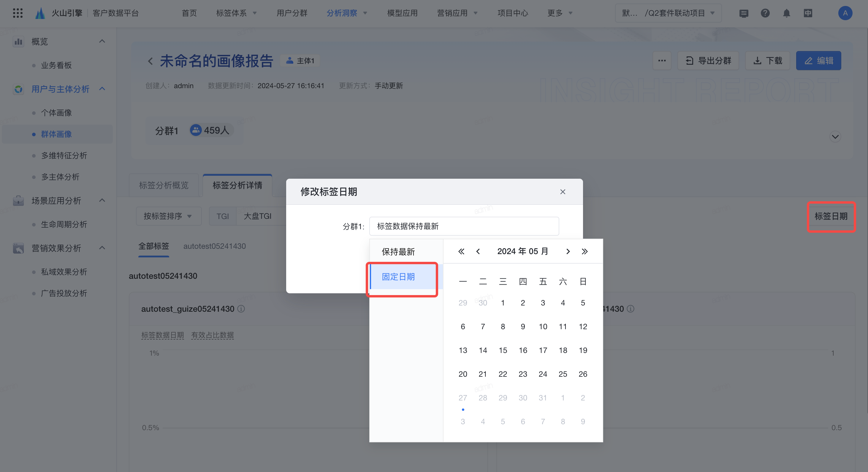868x472 pixels.
Task: Open the Q2套件联动项目 project selector
Action: tap(668, 13)
